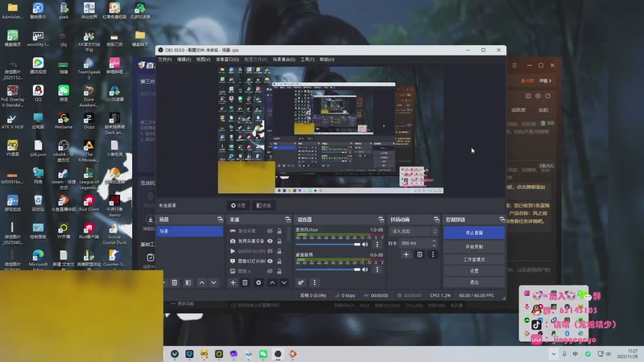Open the WeGame desktop shortcut
This screenshot has height=362, width=644.
pyautogui.click(x=64, y=121)
